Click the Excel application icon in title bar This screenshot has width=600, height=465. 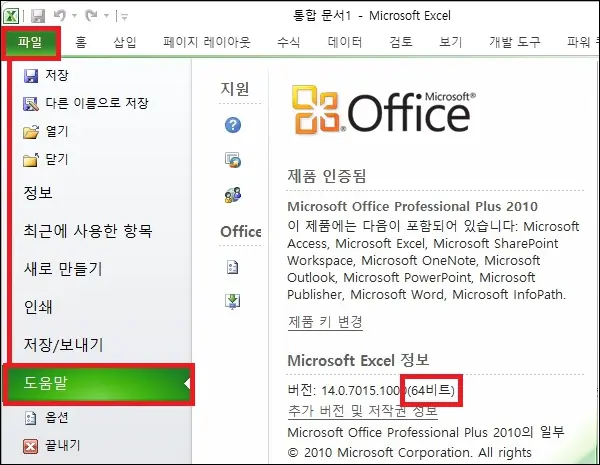pyautogui.click(x=11, y=16)
